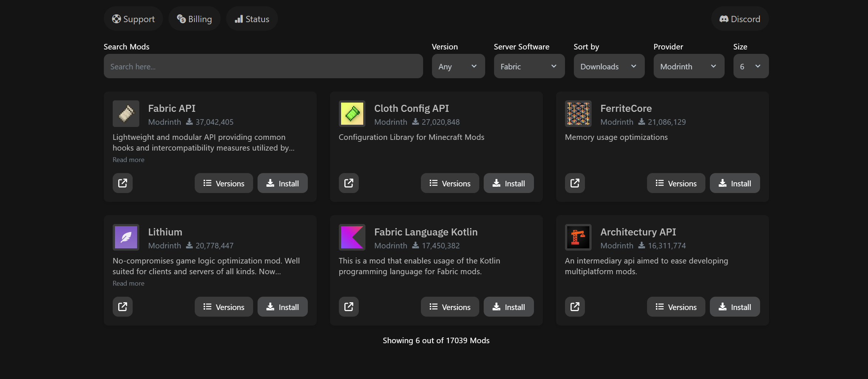The image size is (868, 379).
Task: View Versions of Fabric API
Action: (224, 183)
